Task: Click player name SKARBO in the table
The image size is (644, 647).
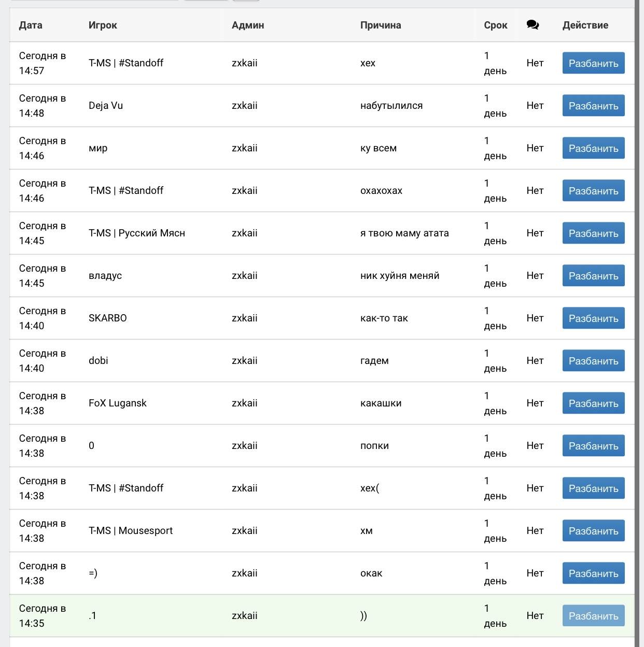Action: [x=108, y=318]
